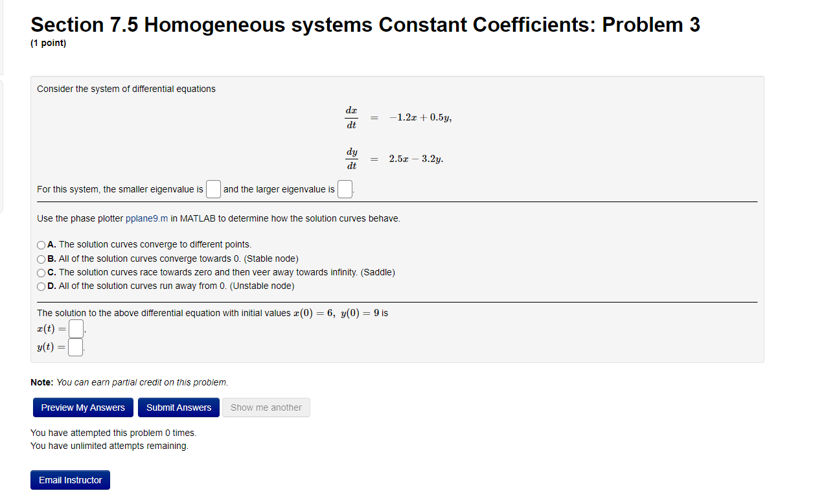
Task: Select option C describing the saddle behavior
Action: 40,272
